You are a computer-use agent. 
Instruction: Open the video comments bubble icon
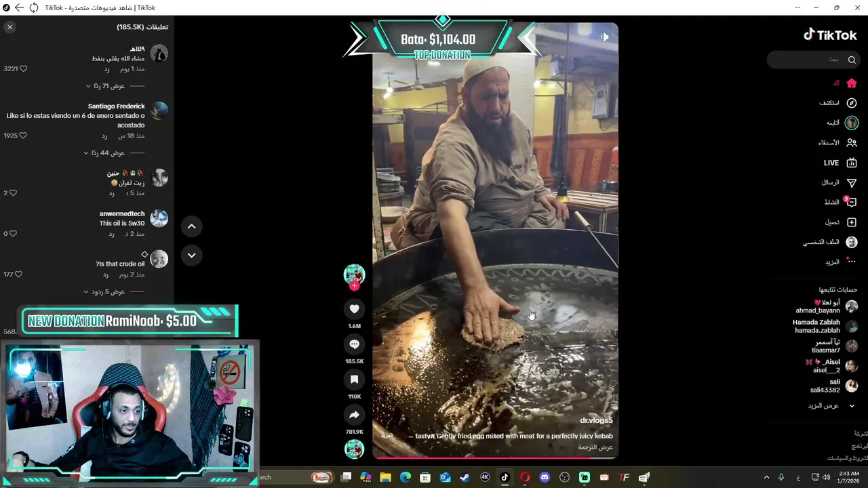point(354,344)
